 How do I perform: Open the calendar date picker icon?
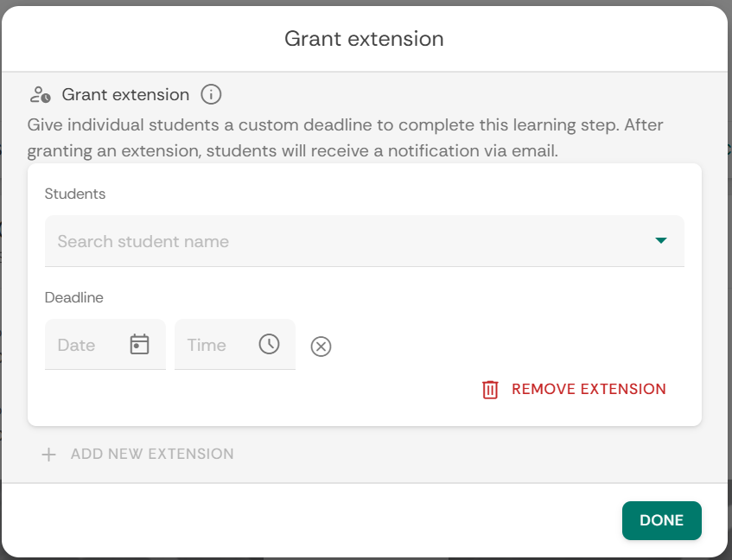[x=139, y=345]
